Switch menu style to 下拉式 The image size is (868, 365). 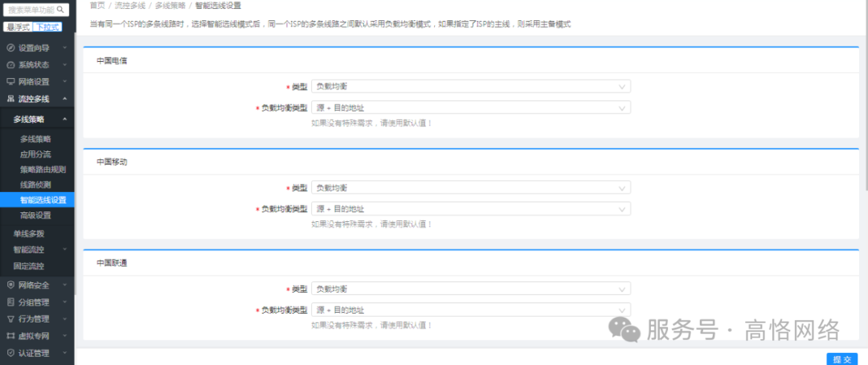tap(47, 27)
